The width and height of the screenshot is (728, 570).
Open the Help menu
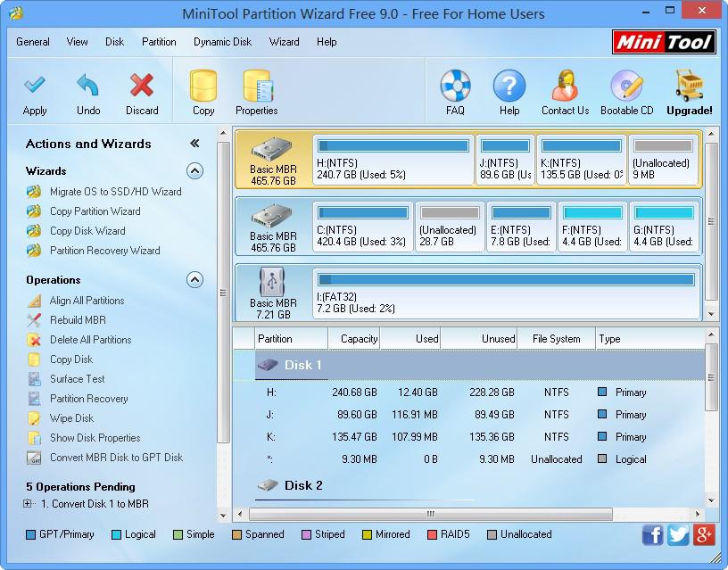327,42
